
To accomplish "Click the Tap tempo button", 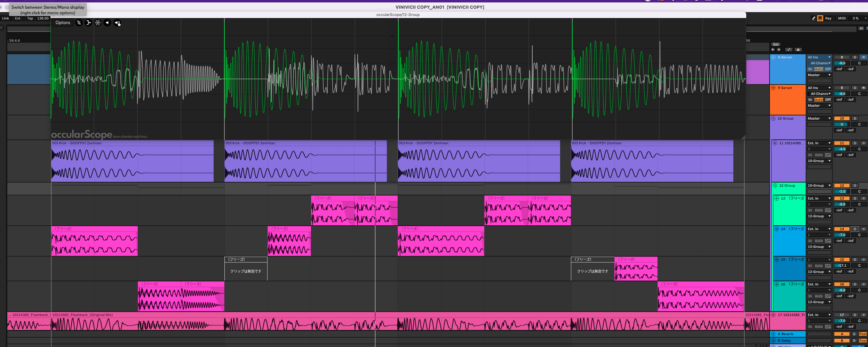I will pos(30,18).
